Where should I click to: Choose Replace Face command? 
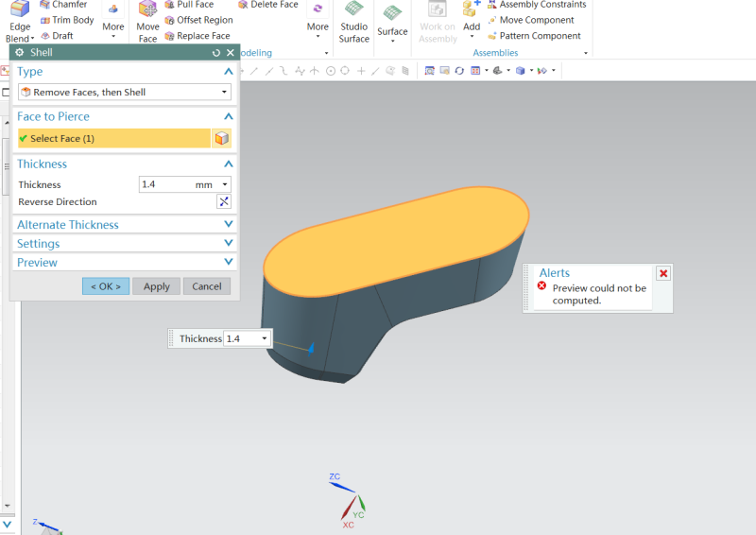coord(198,36)
